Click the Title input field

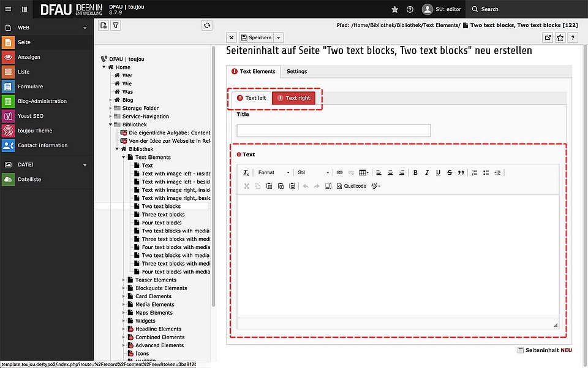(x=333, y=130)
